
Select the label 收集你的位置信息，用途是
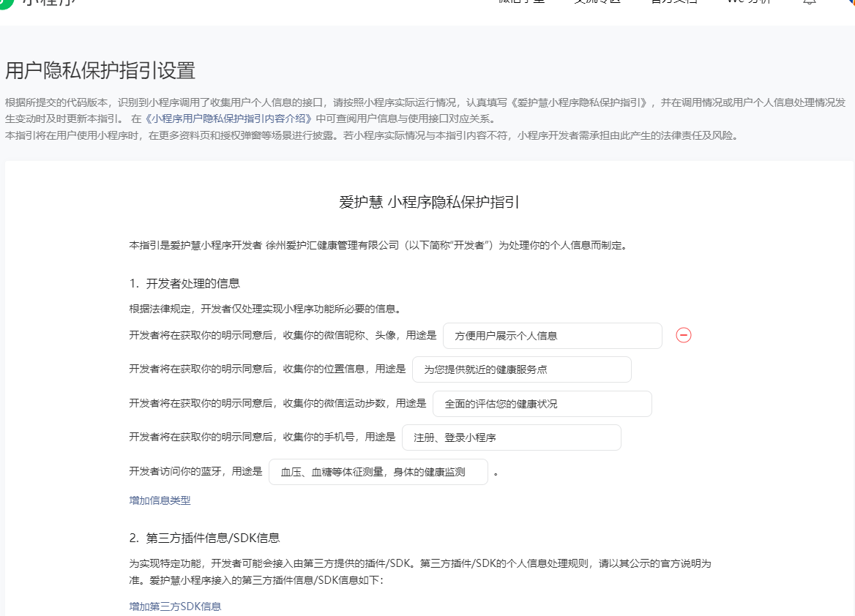tap(344, 369)
